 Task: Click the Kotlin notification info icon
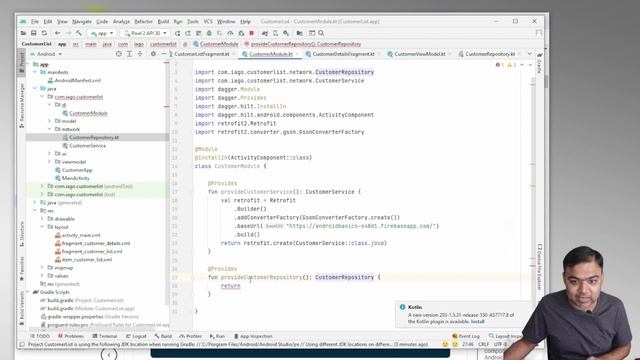402,307
